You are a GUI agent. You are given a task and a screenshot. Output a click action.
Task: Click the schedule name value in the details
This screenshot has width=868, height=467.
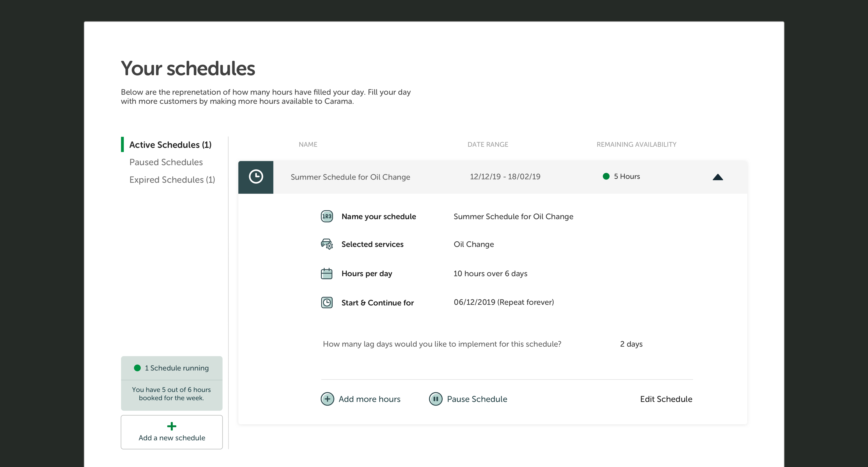click(513, 217)
